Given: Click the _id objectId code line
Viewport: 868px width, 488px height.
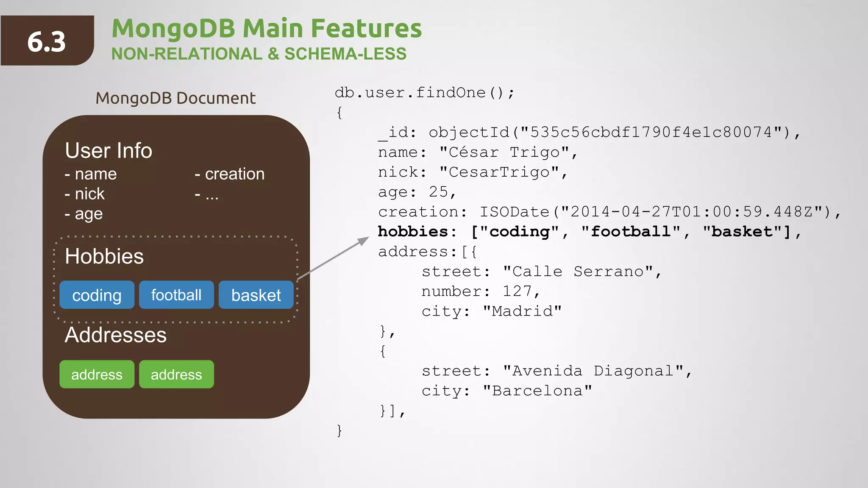Looking at the screenshot, I should [x=588, y=133].
